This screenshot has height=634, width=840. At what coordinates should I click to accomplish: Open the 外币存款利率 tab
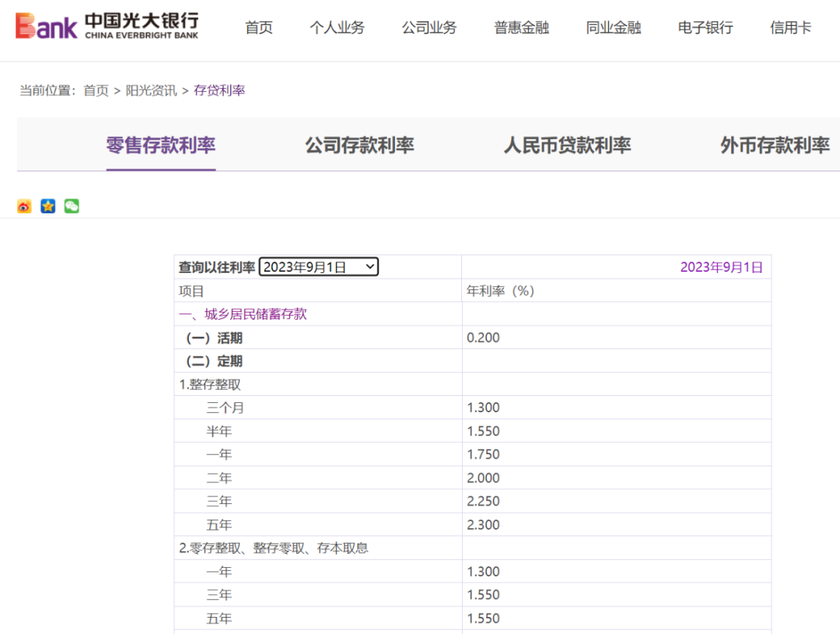pyautogui.click(x=772, y=145)
